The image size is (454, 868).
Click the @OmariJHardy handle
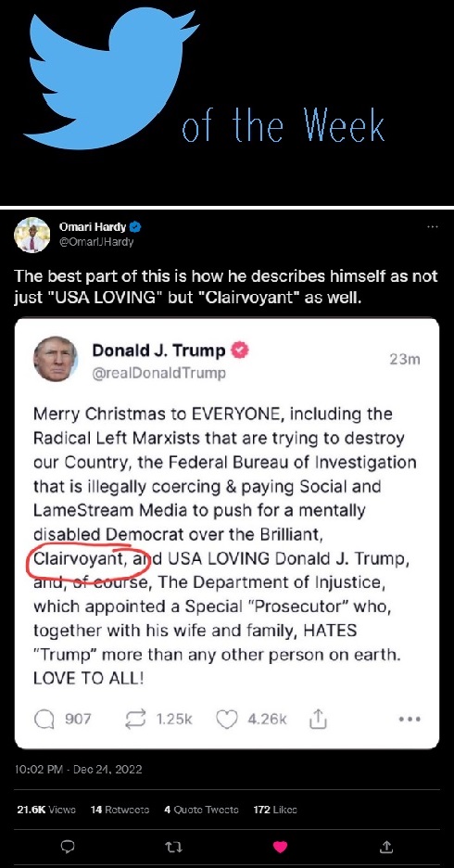96,242
